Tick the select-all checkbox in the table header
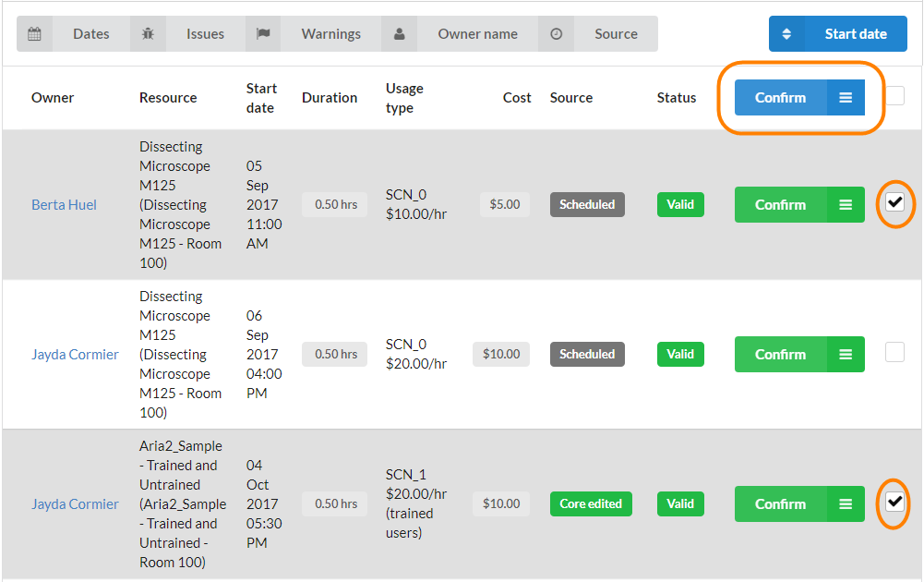The width and height of the screenshot is (924, 582). coord(894,95)
